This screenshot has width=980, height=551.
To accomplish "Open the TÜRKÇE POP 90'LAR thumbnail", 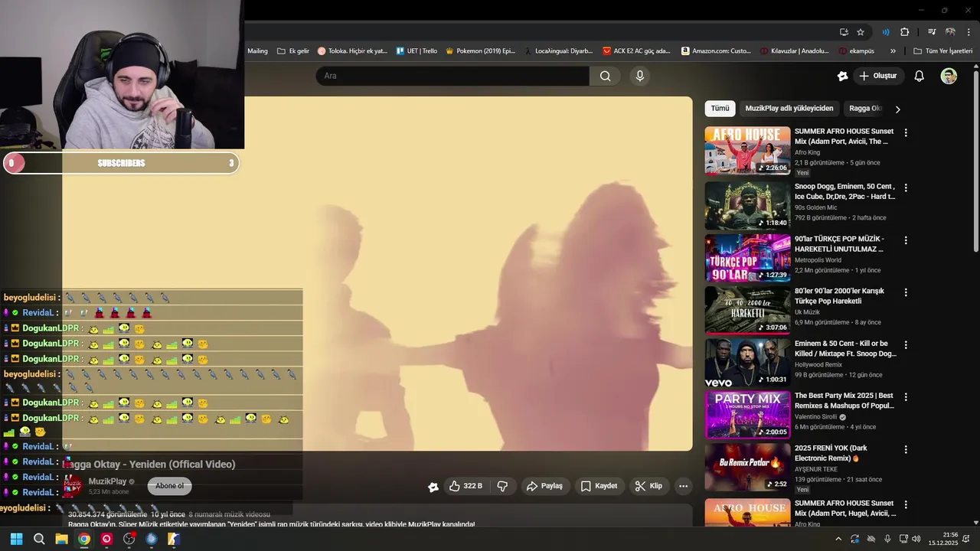I will [x=747, y=256].
